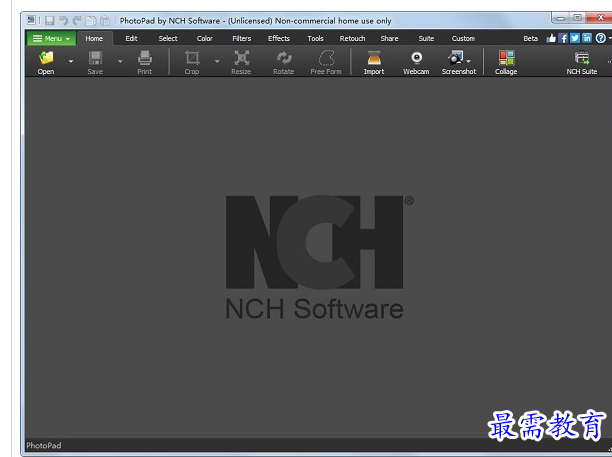Click the LinkedIn share icon
612x457 pixels.
587,38
